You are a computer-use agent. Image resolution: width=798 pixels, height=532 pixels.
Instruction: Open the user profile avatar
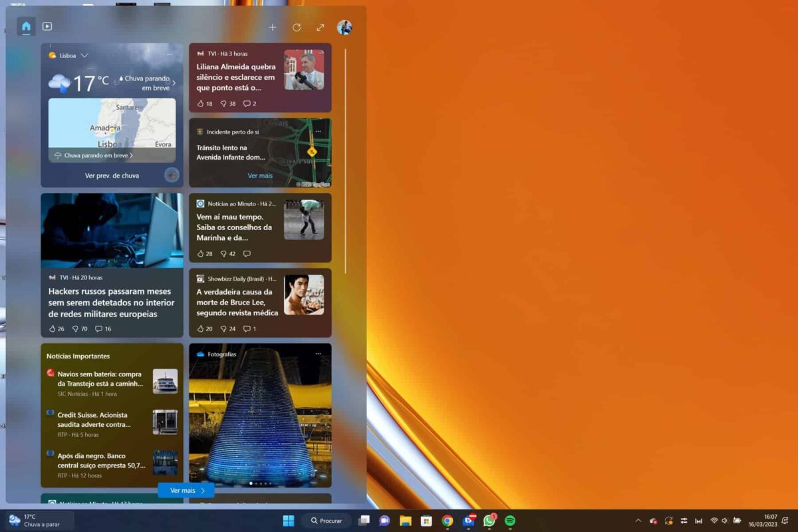point(344,27)
